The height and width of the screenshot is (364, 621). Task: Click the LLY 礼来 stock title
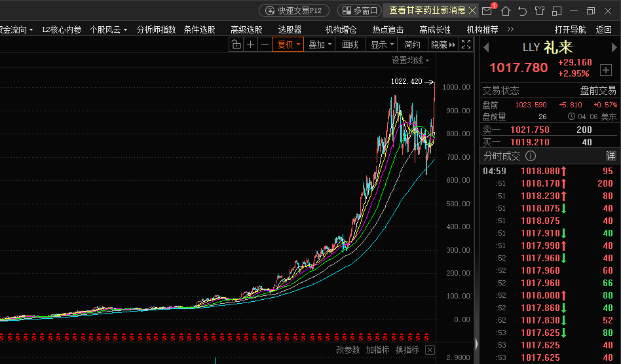548,48
